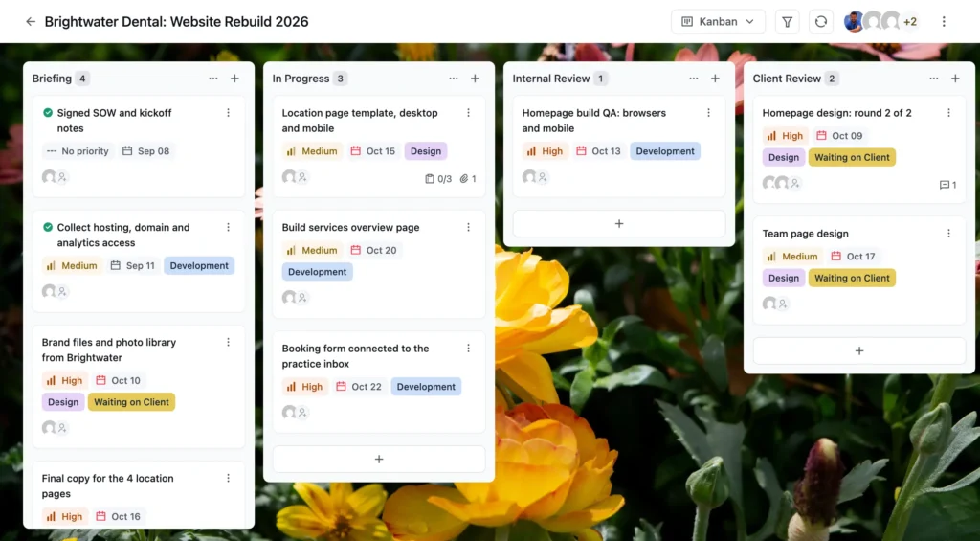The height and width of the screenshot is (541, 980).
Task: Show the +2 additional members
Action: click(x=910, y=22)
